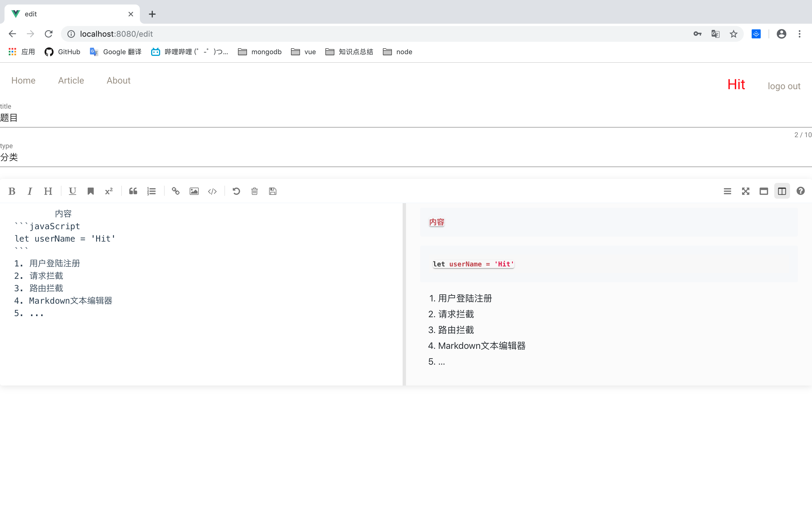812x508 pixels.
Task: Undo the last edit
Action: (237, 191)
